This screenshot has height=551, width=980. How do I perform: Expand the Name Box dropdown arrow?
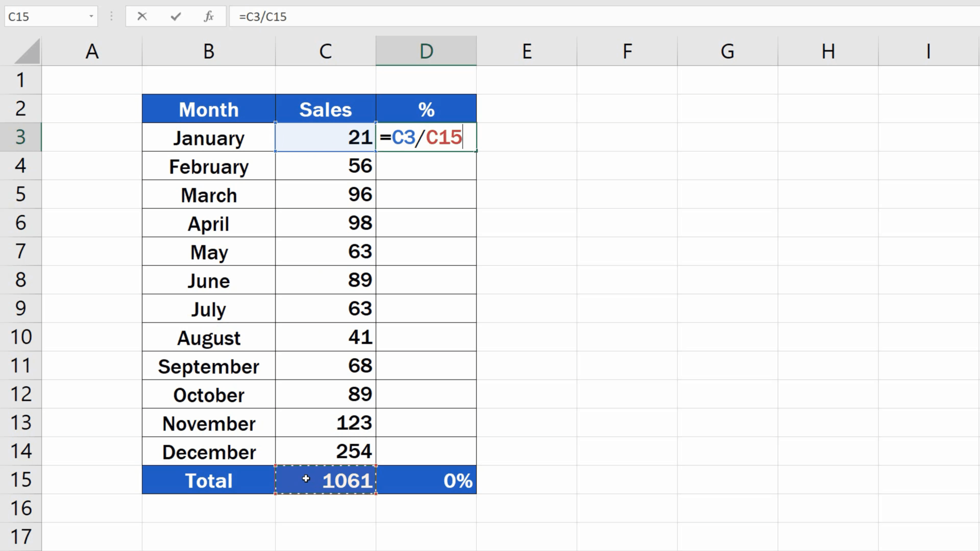click(x=91, y=16)
